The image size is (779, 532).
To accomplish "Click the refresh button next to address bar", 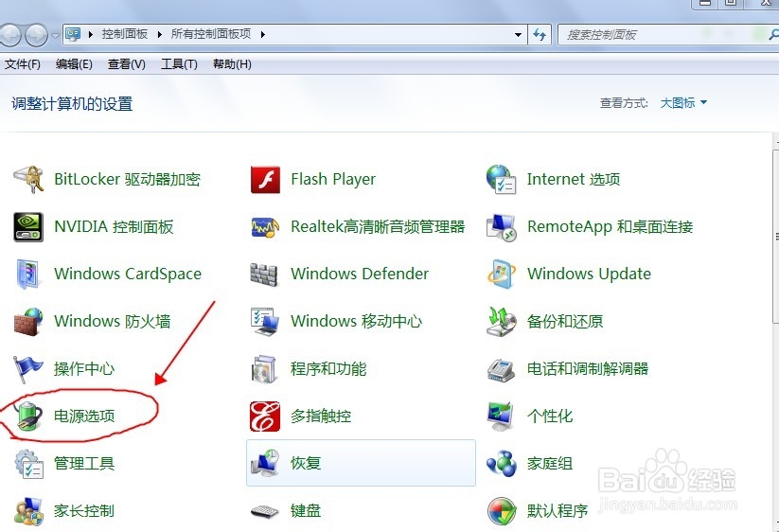I will 540,35.
